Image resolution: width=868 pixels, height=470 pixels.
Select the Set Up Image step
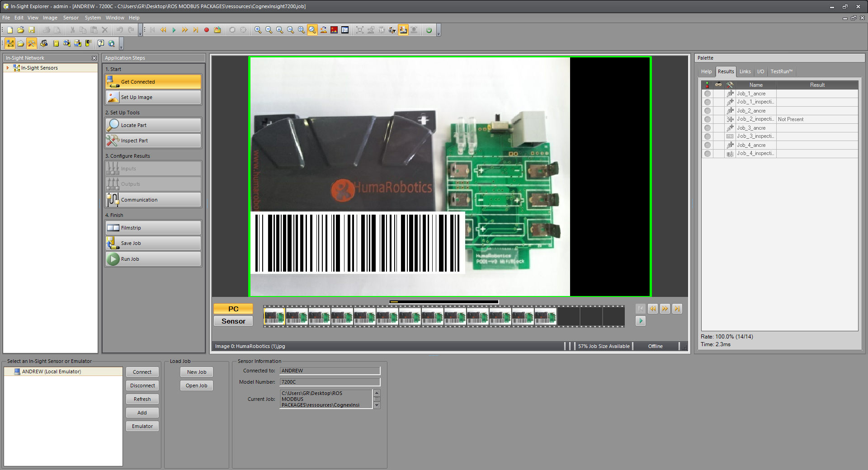[x=153, y=97]
